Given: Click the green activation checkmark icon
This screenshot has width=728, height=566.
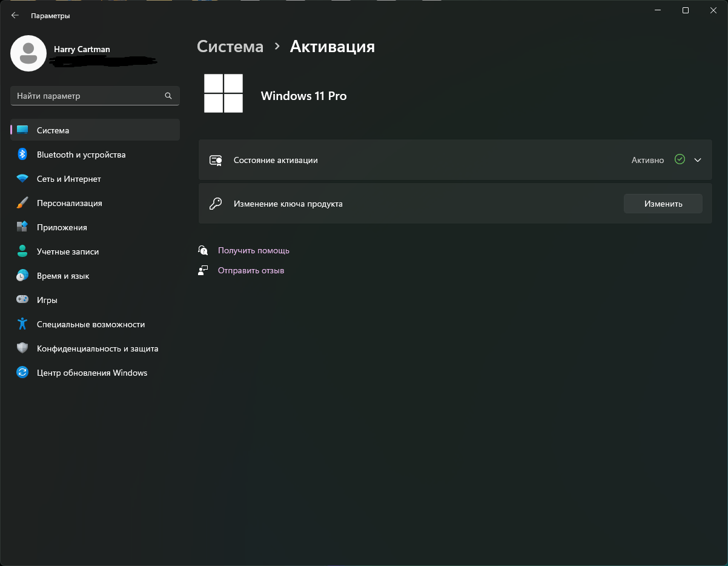Looking at the screenshot, I should [x=680, y=159].
